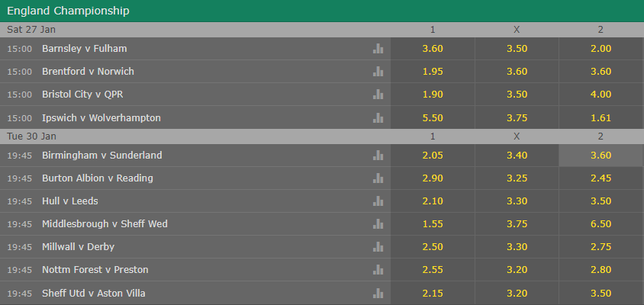
Task: Open stats icon for Bristol City v QPR
Action: click(378, 95)
